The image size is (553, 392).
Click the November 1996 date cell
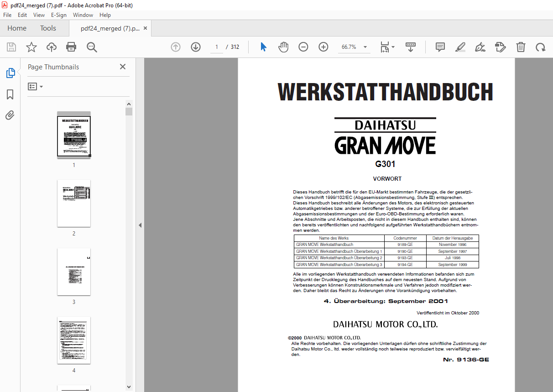pos(453,245)
